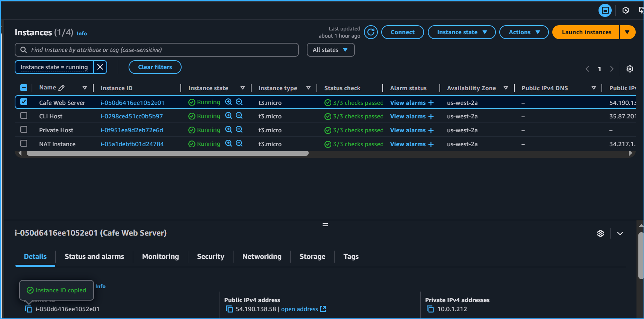Click the split panel resize handle
644x319 pixels.
(325, 225)
